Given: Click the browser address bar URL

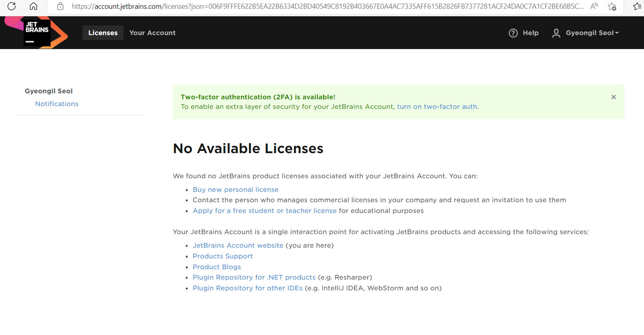Looking at the screenshot, I should [x=328, y=6].
